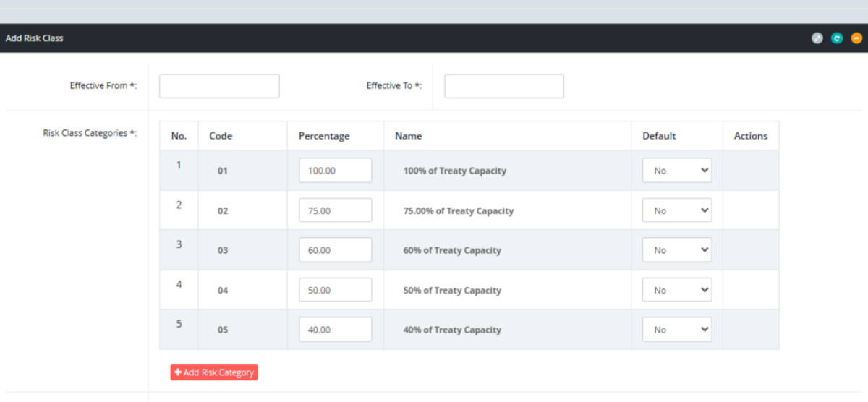The width and height of the screenshot is (868, 402).
Task: Select the 75.00 percentage input
Action: click(335, 210)
